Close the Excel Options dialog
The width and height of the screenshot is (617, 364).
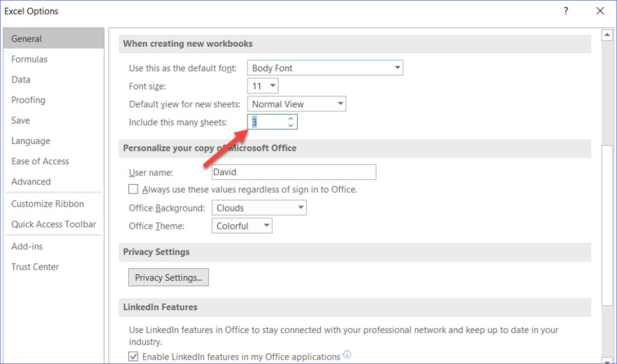[600, 11]
